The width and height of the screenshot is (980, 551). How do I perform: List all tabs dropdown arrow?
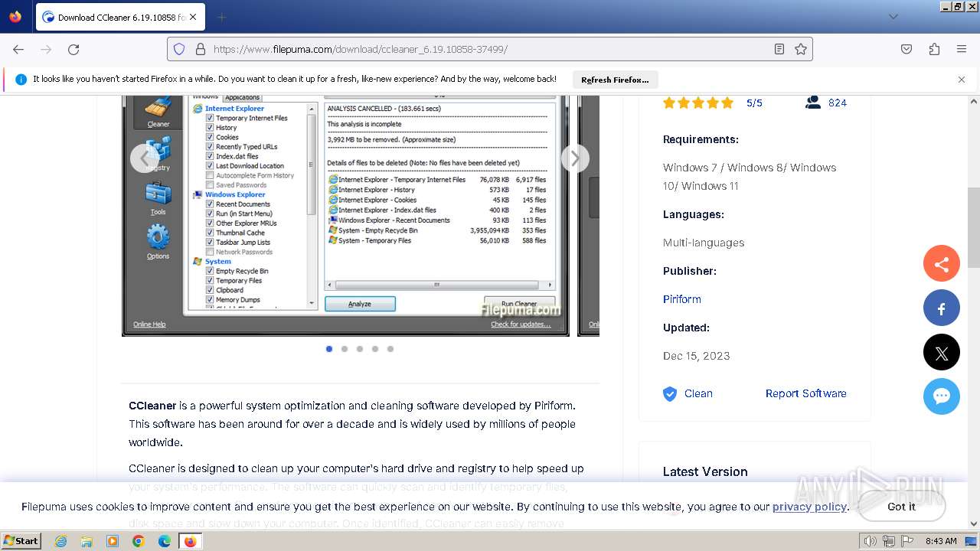893,17
